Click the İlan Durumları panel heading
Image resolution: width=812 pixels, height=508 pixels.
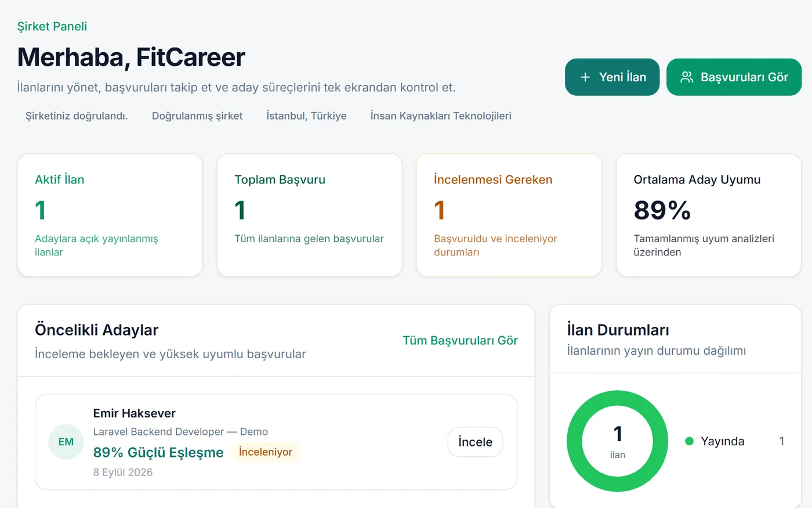[x=618, y=330]
